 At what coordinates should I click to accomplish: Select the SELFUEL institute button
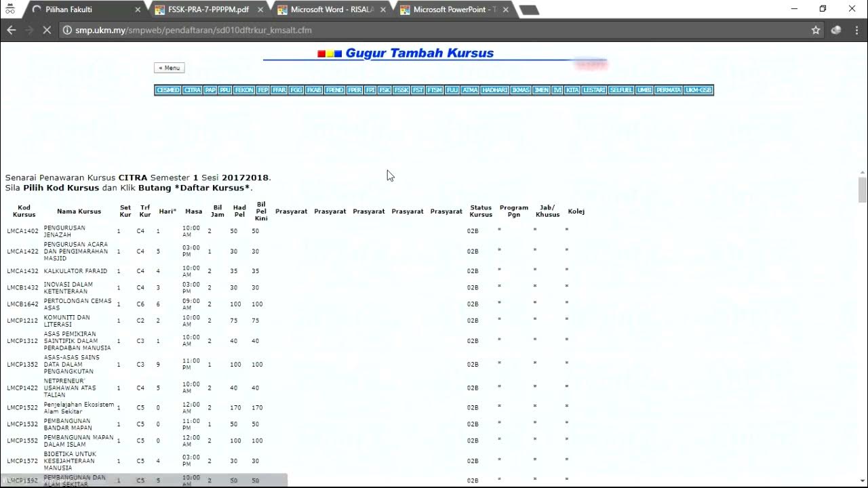click(621, 90)
